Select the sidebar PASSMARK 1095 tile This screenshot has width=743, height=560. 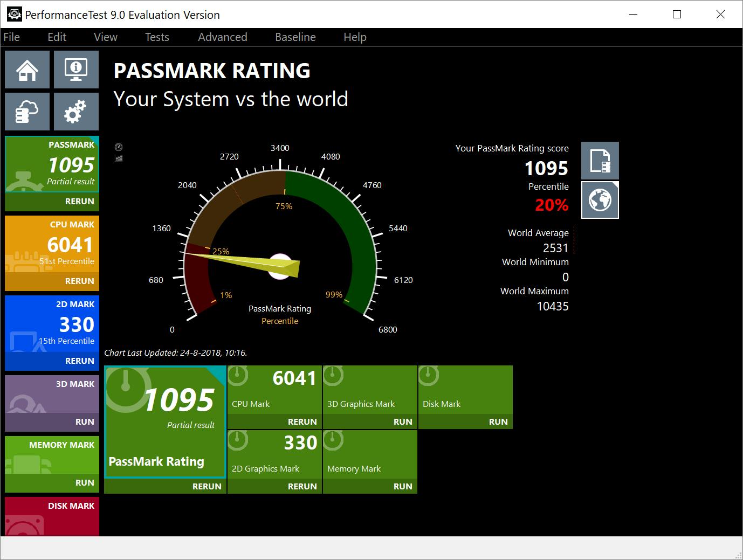(52, 164)
